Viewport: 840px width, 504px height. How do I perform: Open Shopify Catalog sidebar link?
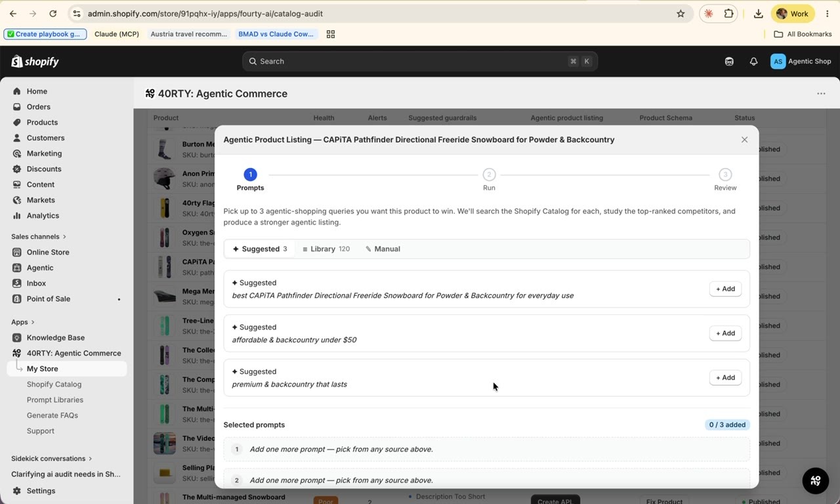[x=54, y=385]
